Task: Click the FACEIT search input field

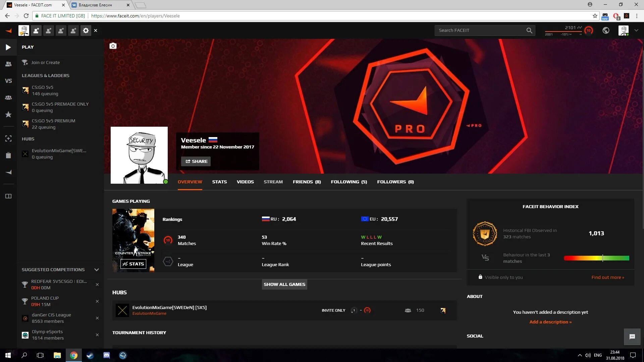Action: point(481,30)
